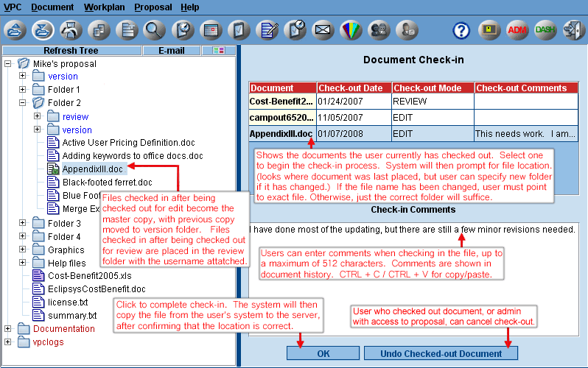Click the color fan swatches icon
The image size is (588, 368).
point(351,30)
